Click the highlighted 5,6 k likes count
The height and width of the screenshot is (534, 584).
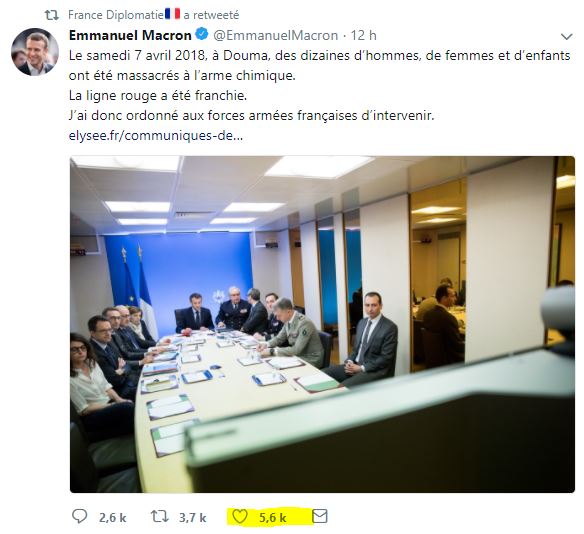(273, 518)
